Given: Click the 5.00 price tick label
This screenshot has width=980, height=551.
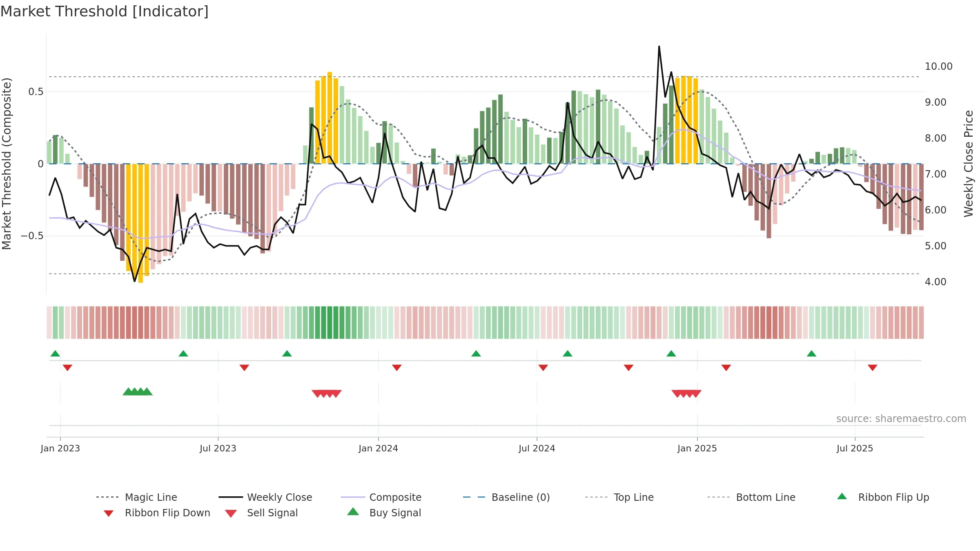Looking at the screenshot, I should [x=935, y=246].
